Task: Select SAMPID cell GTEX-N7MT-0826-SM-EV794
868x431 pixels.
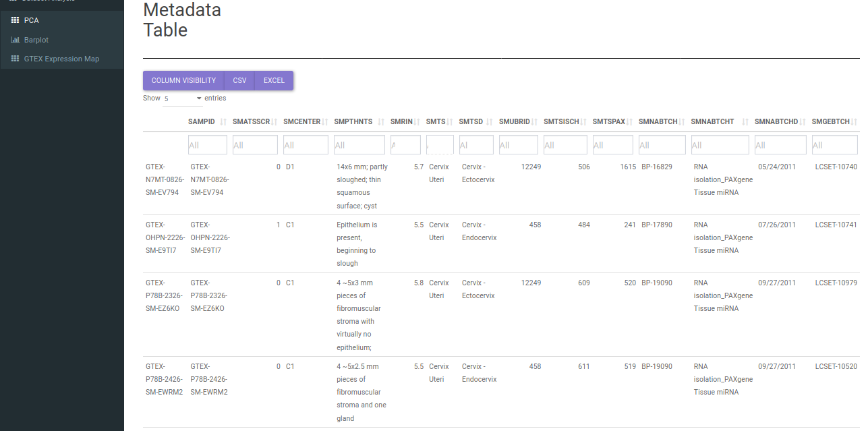Action: coord(210,179)
